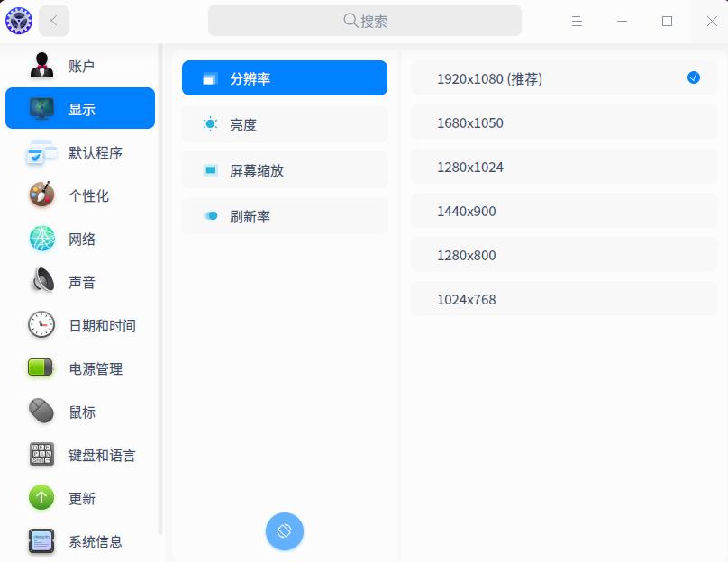Screen dimensions: 728x562
Task: Open the 屏幕缩放 (Screen Scaling) section
Action: (x=285, y=169)
